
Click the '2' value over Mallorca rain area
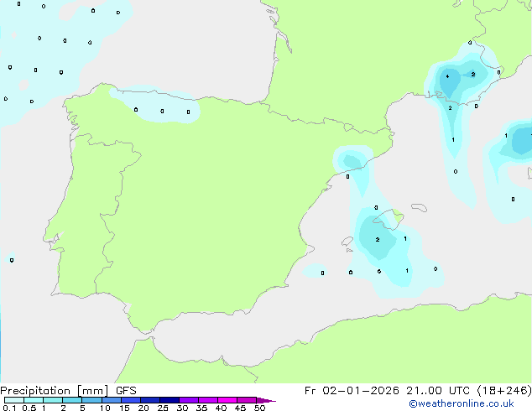(x=378, y=239)
